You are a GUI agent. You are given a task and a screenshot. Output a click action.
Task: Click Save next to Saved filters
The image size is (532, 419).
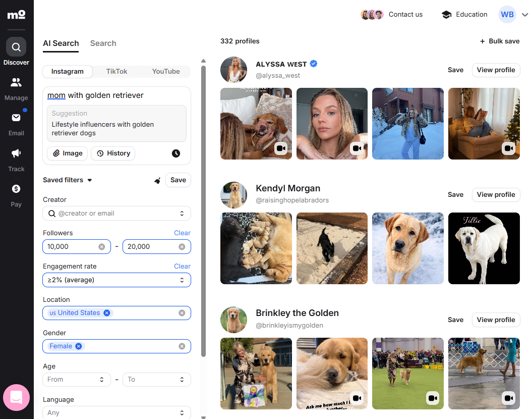[178, 180]
